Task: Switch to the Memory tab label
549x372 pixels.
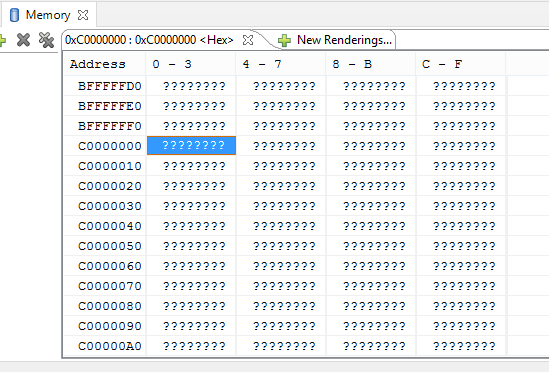Action: (x=48, y=15)
